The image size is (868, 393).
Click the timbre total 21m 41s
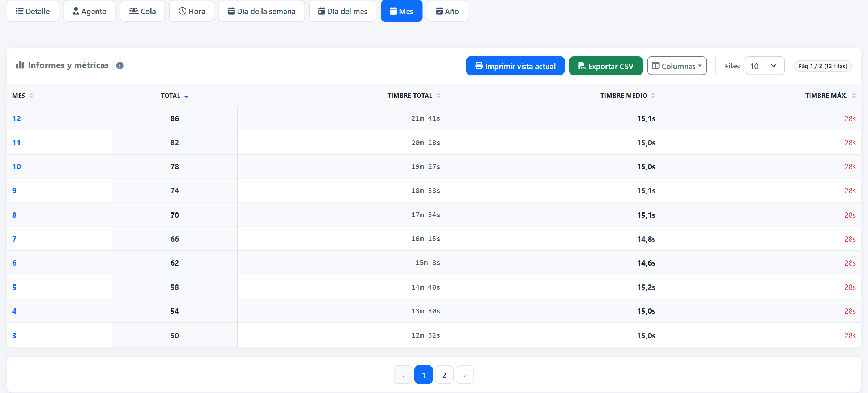tap(426, 118)
